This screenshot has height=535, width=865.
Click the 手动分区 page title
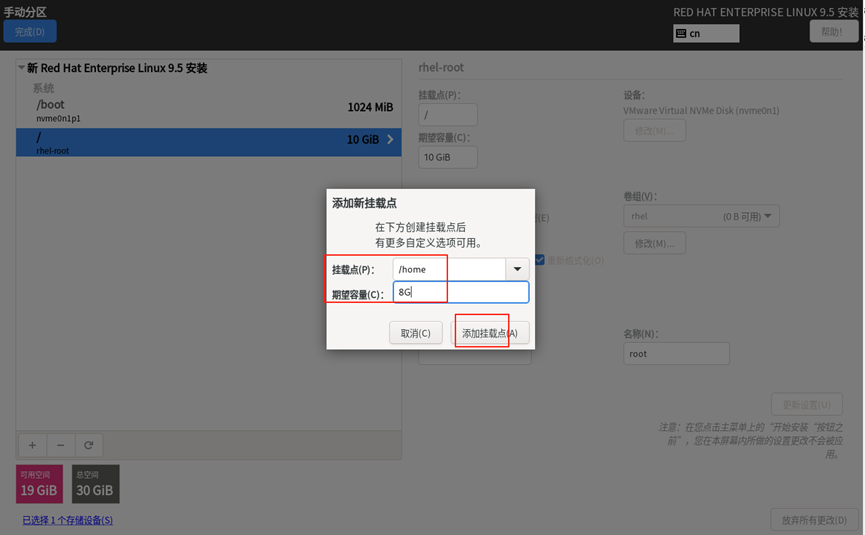25,12
